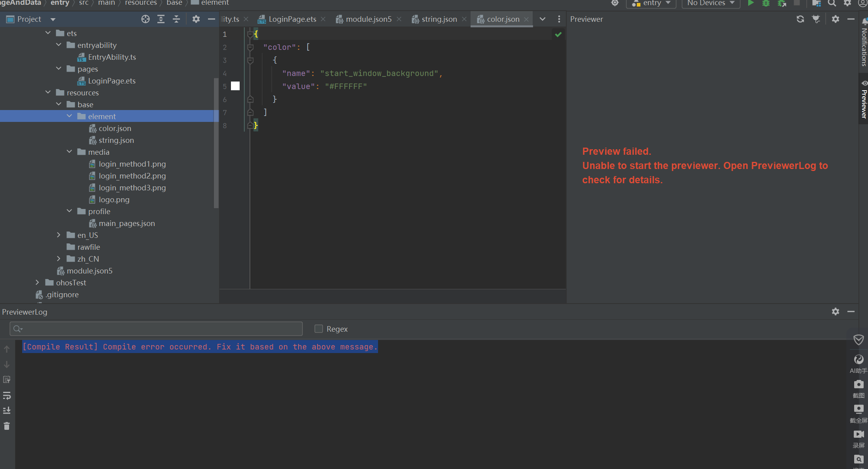Open main_pages.json file

pos(127,223)
